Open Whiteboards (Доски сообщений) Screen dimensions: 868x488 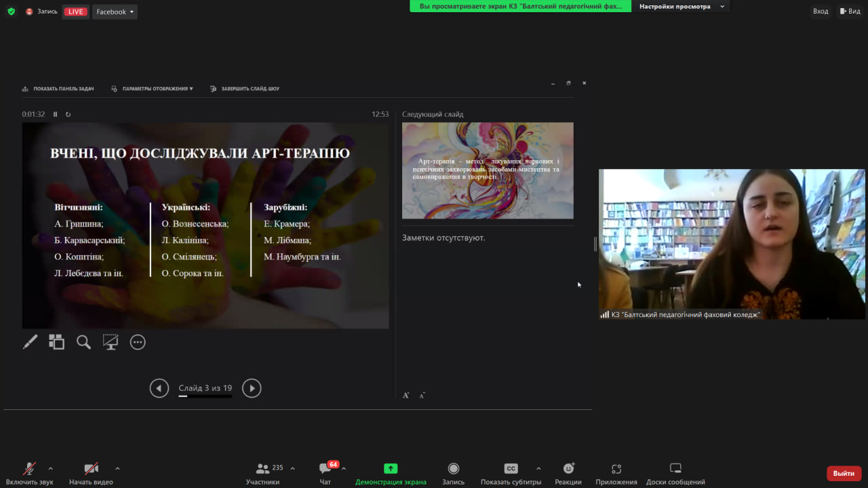tap(675, 473)
